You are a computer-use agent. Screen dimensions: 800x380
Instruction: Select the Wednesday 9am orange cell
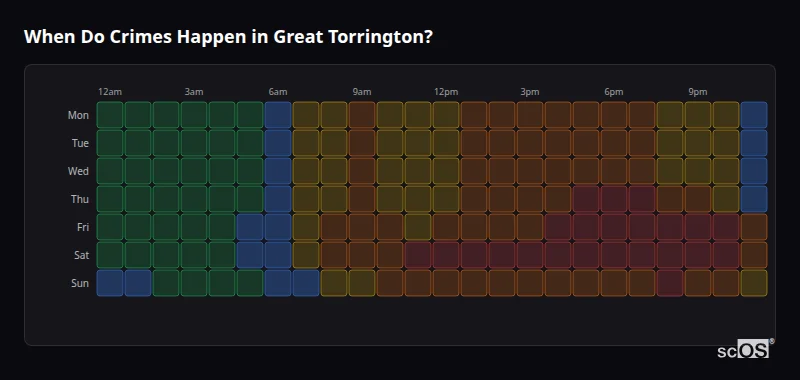[362, 171]
